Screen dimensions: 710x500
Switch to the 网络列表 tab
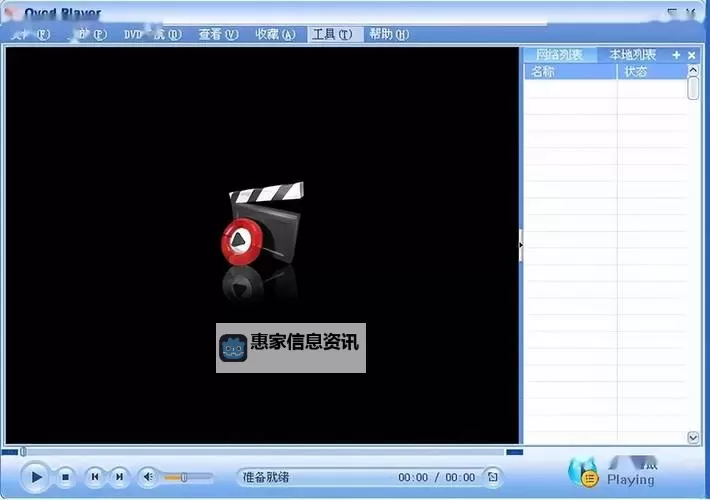pos(559,55)
